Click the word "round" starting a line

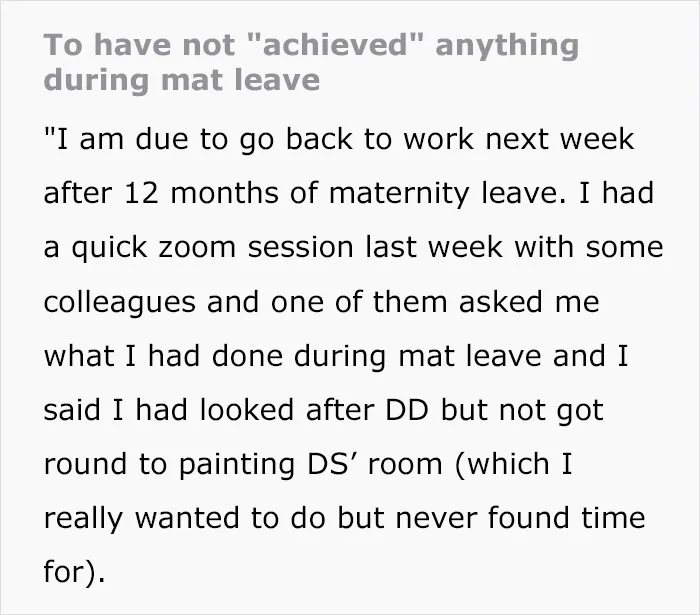coord(85,464)
